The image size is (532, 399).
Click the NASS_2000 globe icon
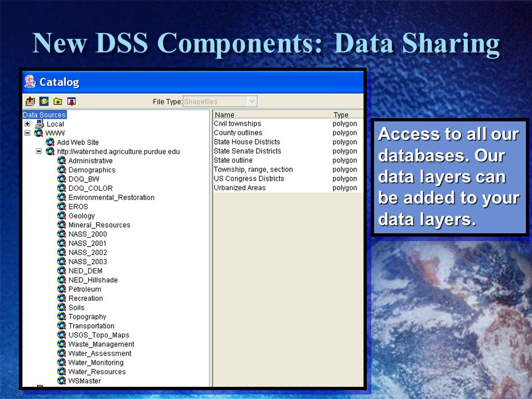[x=62, y=233]
